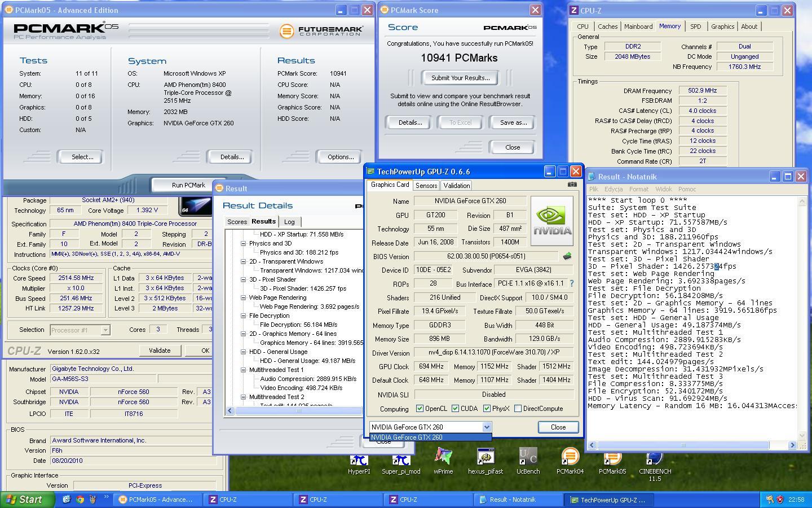Click the Select... button under Tests
812x508 pixels.
[82, 157]
